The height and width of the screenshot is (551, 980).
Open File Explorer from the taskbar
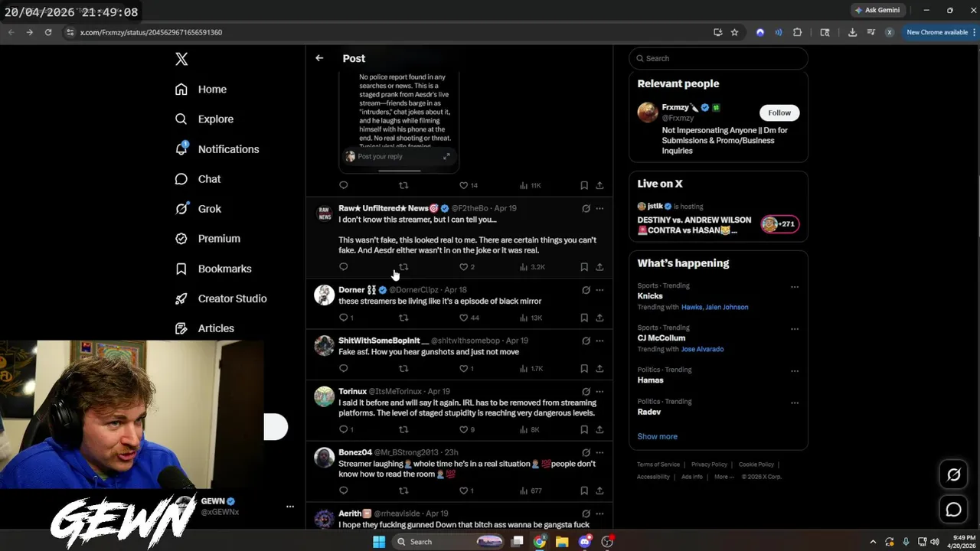pyautogui.click(x=562, y=542)
